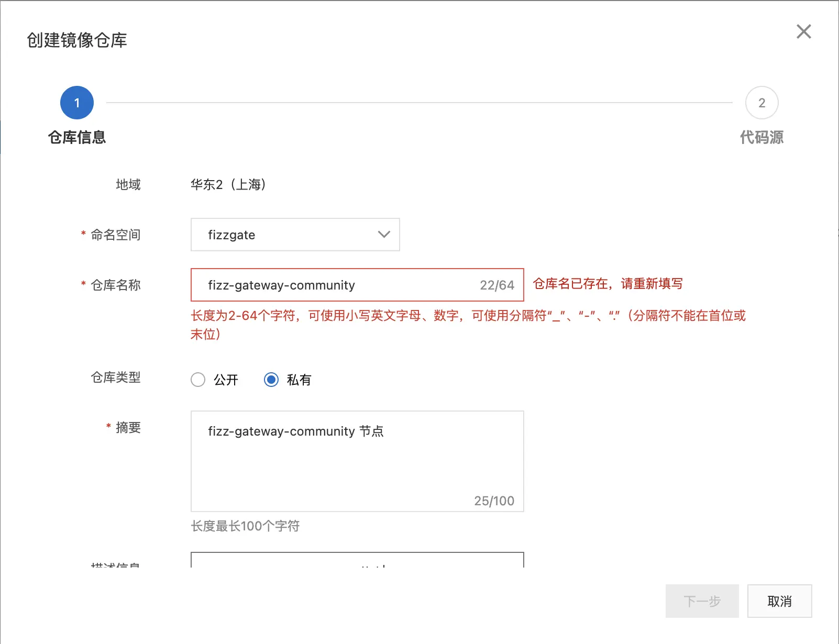Click the 创建镜像仓库 dialog title
839x644 pixels.
click(x=77, y=40)
